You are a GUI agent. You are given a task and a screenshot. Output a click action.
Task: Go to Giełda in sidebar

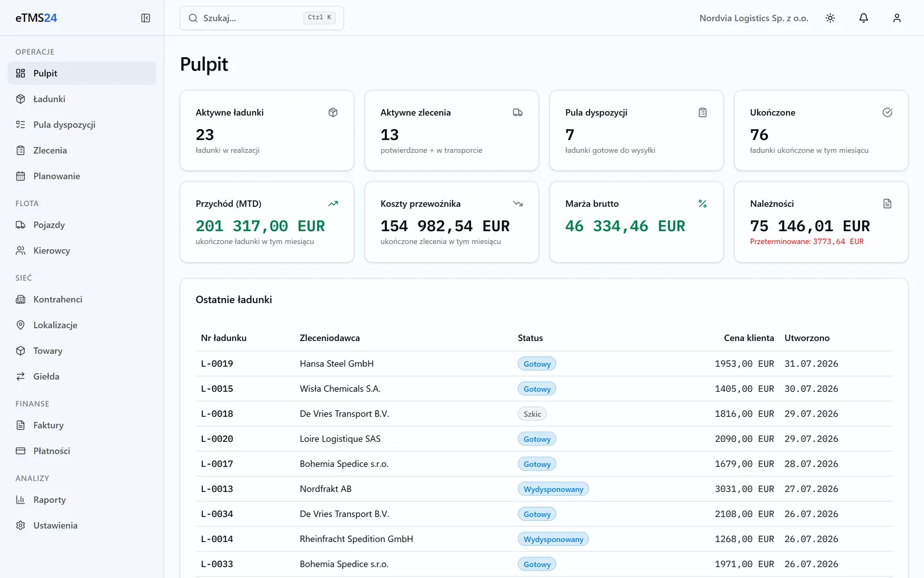pyautogui.click(x=81, y=376)
